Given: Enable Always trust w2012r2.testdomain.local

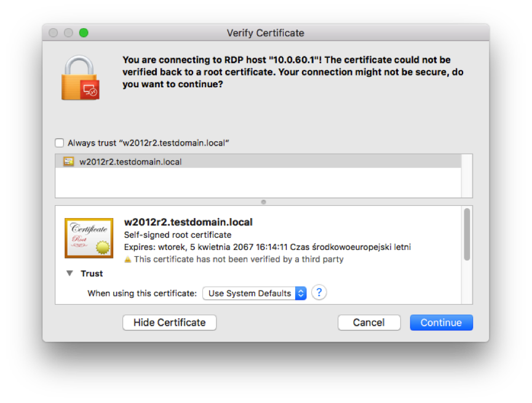Looking at the screenshot, I should 59,143.
